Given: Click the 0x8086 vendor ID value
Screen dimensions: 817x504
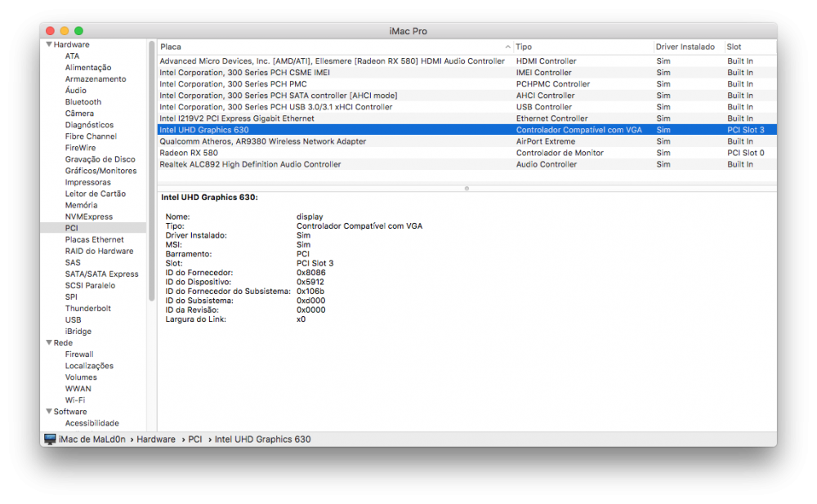Looking at the screenshot, I should tap(311, 273).
